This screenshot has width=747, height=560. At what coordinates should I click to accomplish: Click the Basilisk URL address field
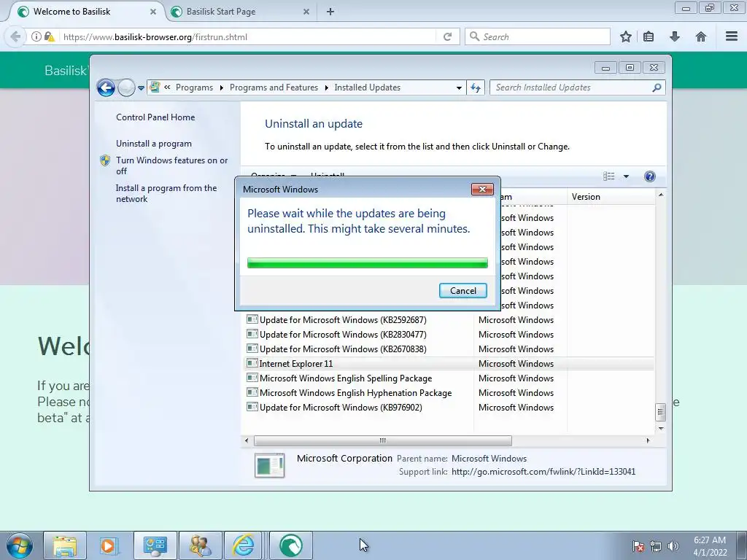click(248, 36)
